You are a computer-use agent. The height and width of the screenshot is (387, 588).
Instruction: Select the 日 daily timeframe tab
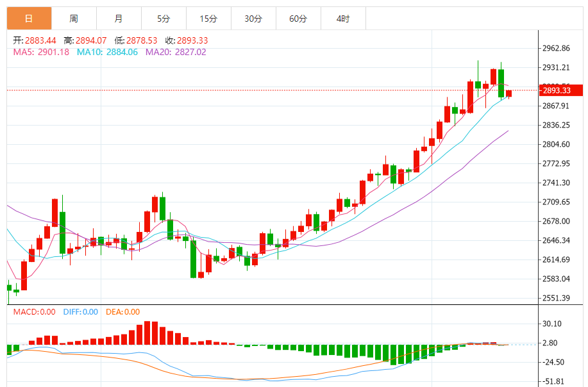tap(29, 19)
